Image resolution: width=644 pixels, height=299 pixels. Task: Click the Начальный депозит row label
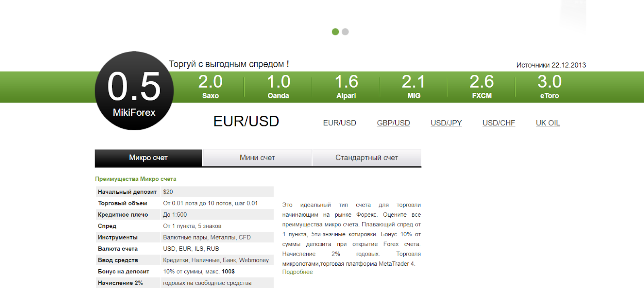click(127, 192)
